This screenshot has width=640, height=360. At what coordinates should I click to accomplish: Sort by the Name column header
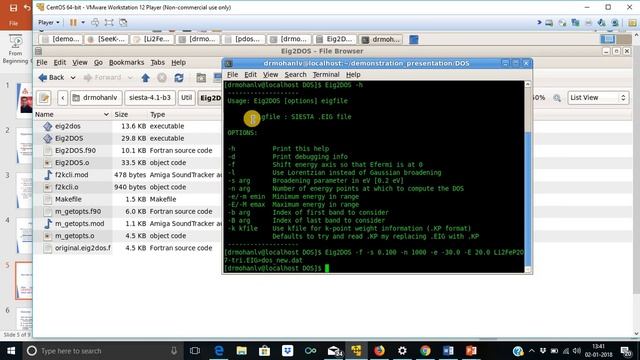tap(72, 114)
